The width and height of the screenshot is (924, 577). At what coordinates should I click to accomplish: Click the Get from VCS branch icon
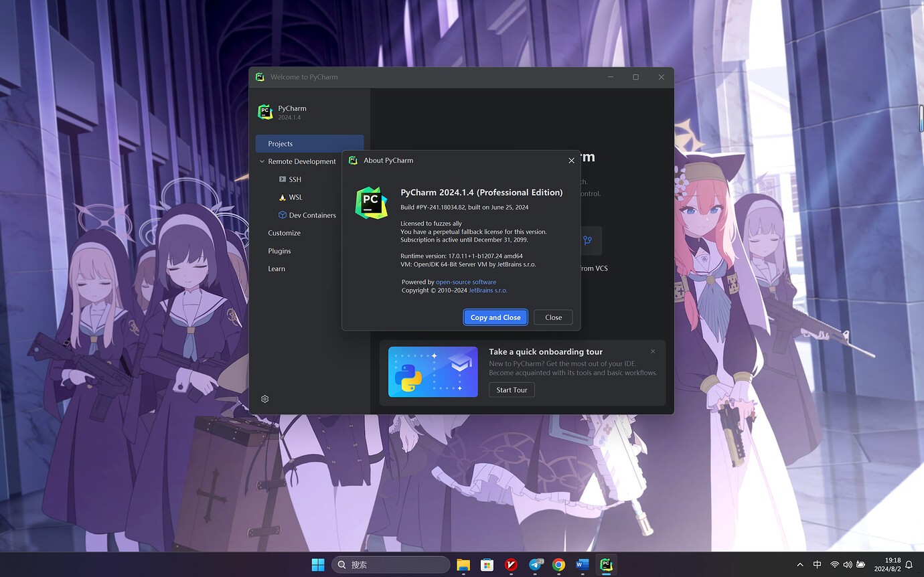pyautogui.click(x=587, y=241)
